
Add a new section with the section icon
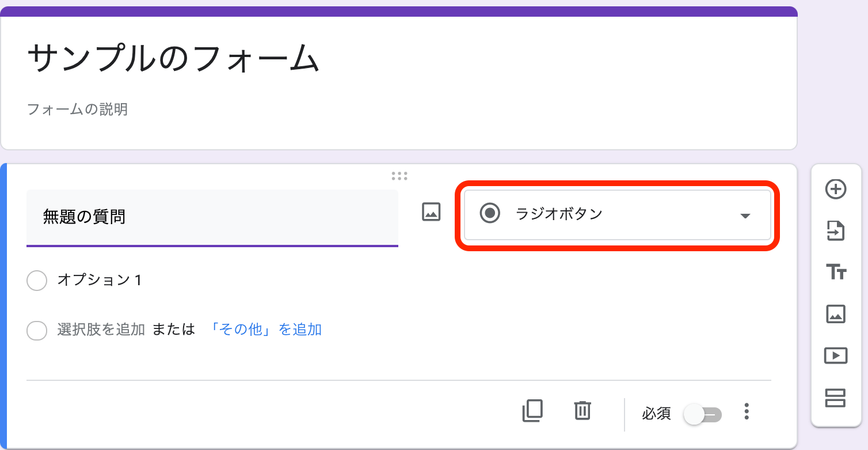coord(836,398)
